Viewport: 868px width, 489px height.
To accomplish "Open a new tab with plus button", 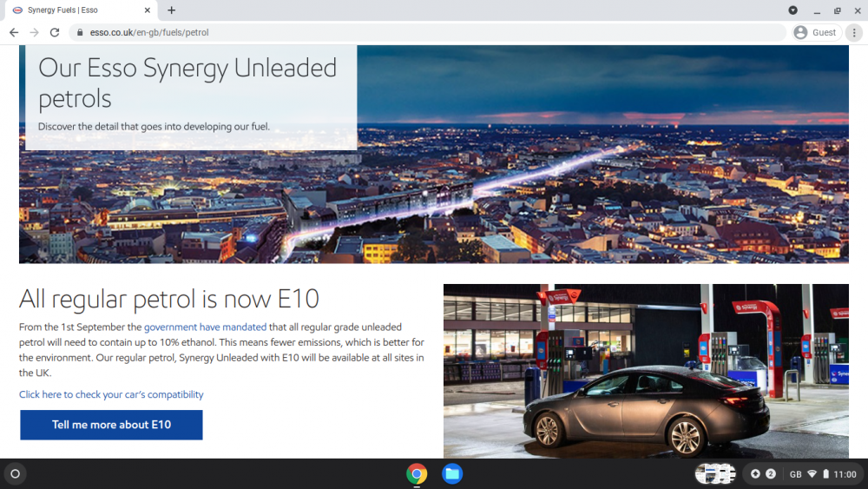I will point(172,10).
